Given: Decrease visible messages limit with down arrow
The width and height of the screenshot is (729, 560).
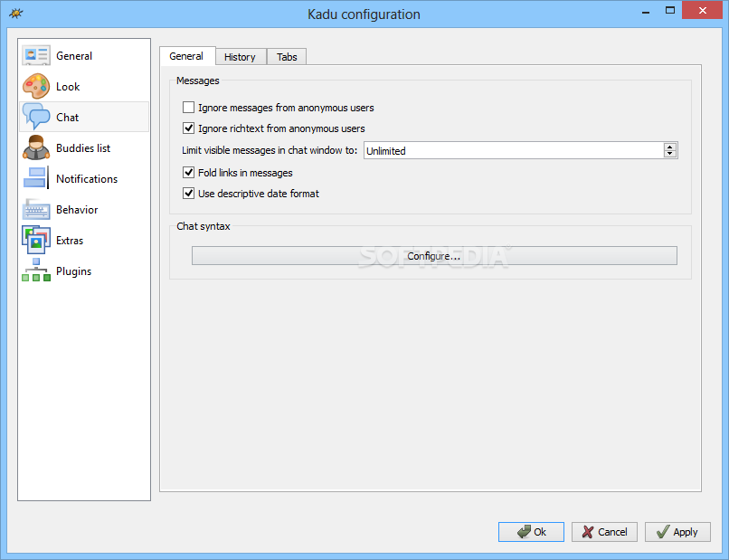Looking at the screenshot, I should point(670,154).
